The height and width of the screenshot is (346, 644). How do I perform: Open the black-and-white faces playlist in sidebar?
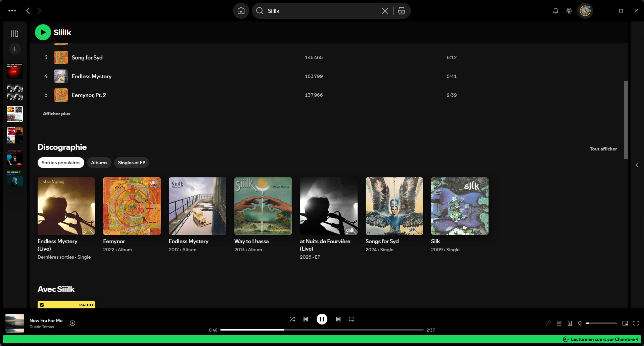click(x=15, y=92)
